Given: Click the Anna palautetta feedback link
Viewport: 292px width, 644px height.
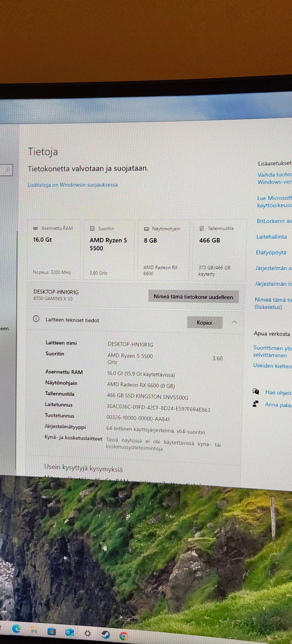Looking at the screenshot, I should pos(278,405).
